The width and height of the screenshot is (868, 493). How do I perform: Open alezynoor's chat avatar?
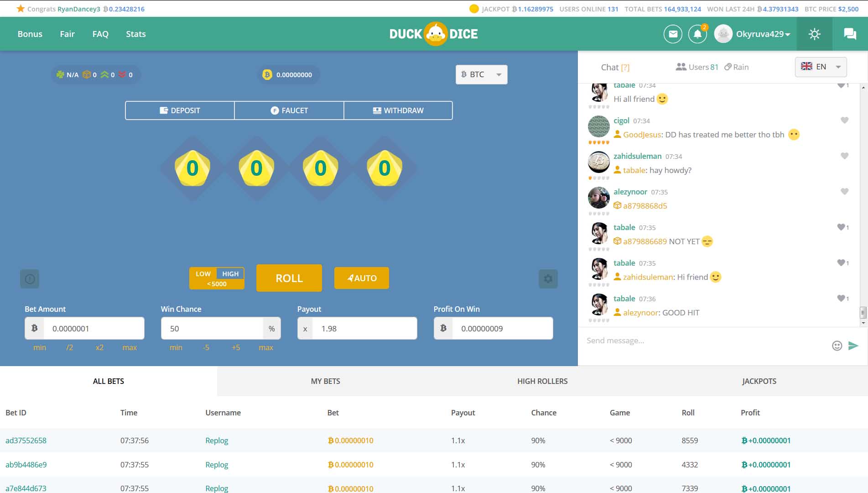point(599,198)
